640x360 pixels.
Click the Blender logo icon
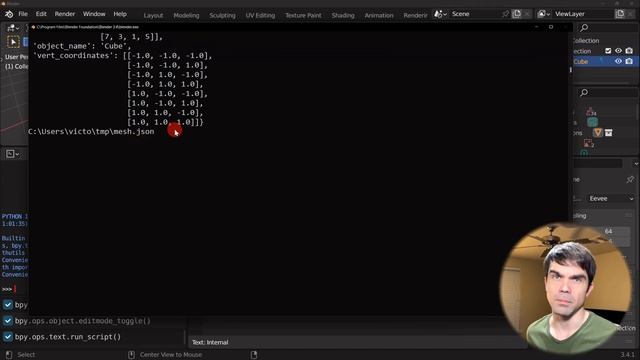9,14
